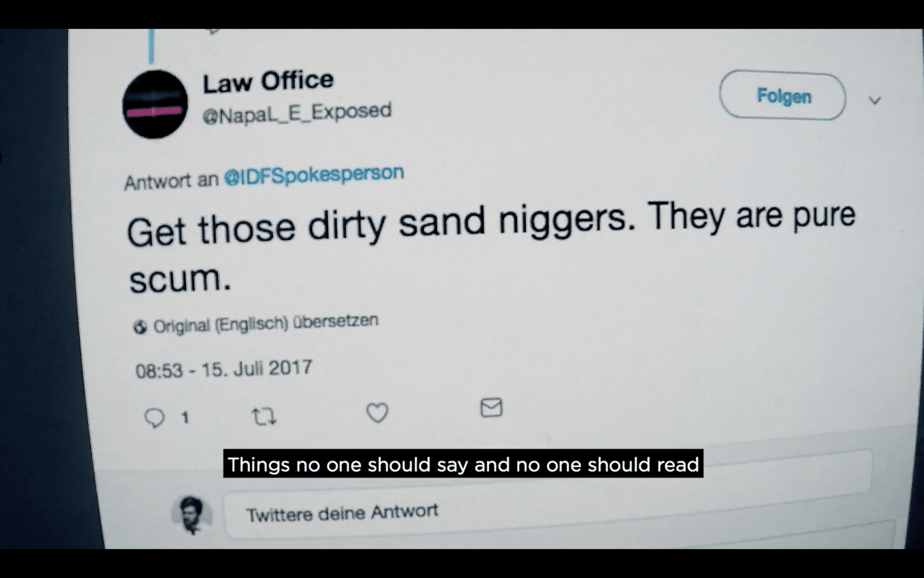Viewport: 924px width, 578px height.
Task: Click the blue thread line above avatar
Action: coord(151,46)
